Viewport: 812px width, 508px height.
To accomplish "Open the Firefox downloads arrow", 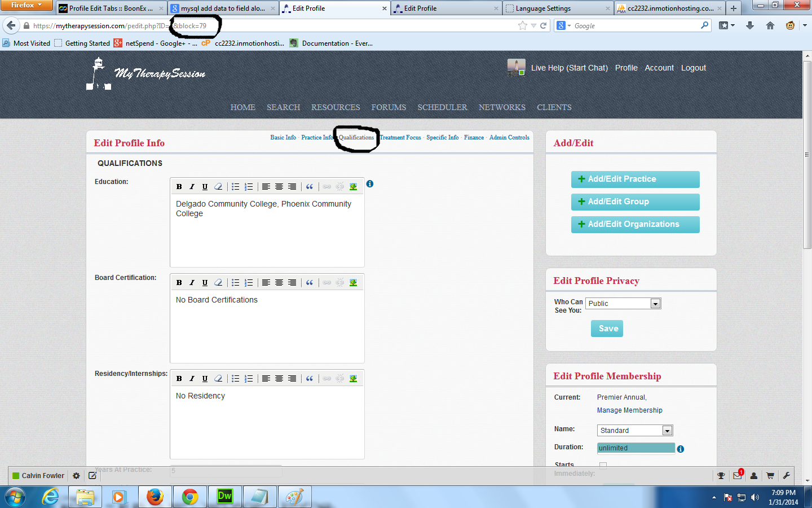I will click(750, 25).
